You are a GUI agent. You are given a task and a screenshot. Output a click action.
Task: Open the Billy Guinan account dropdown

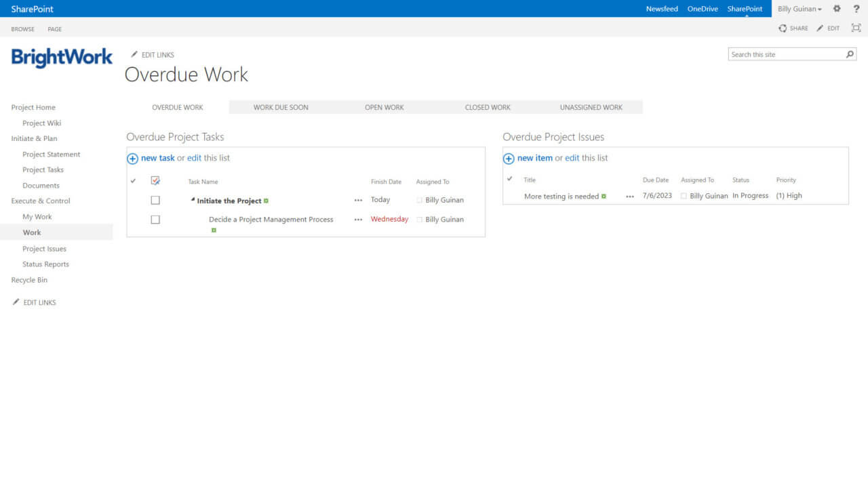(799, 8)
